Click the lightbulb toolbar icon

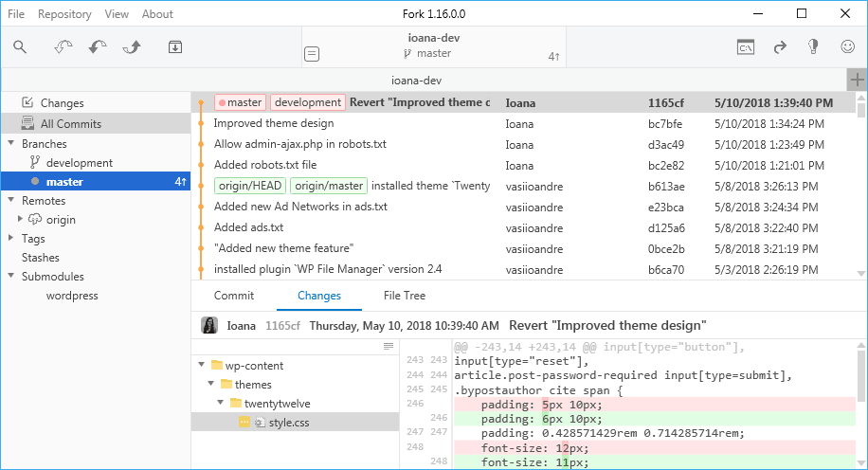[x=813, y=47]
